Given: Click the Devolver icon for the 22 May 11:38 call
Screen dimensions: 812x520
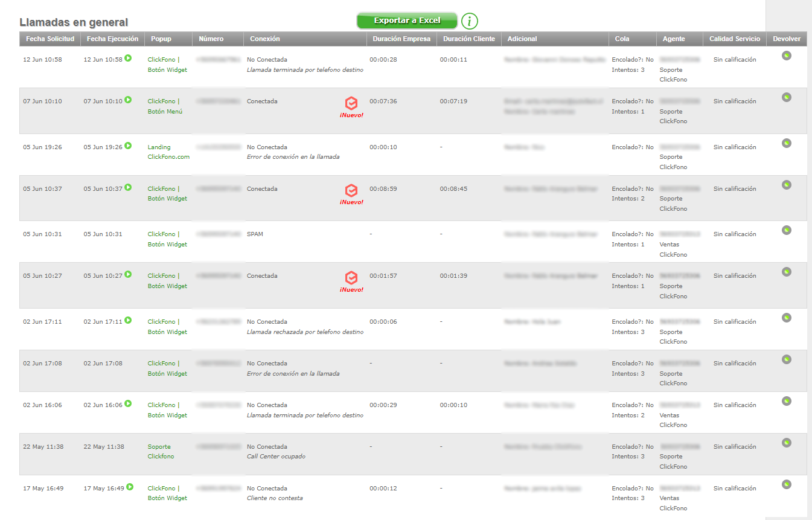Looking at the screenshot, I should click(786, 443).
